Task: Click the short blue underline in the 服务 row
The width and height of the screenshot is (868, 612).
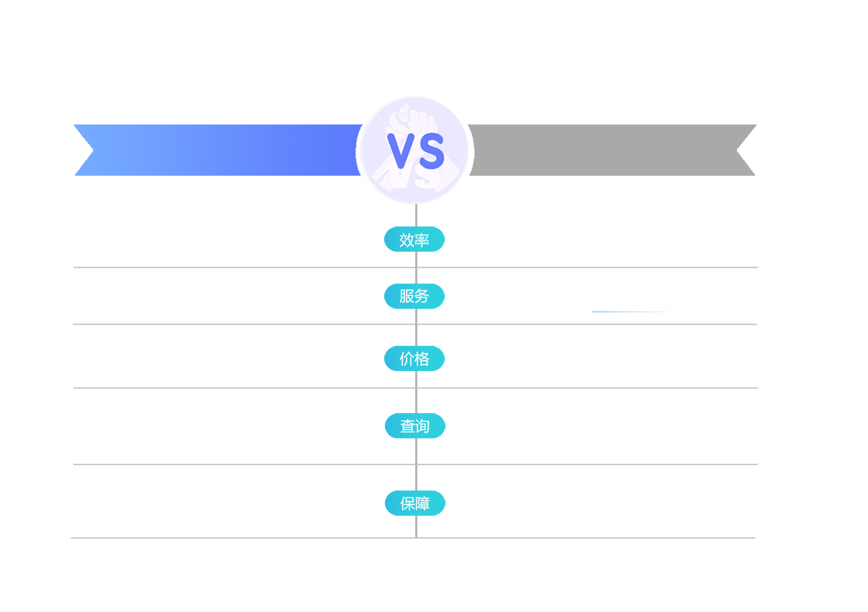Action: pos(631,312)
